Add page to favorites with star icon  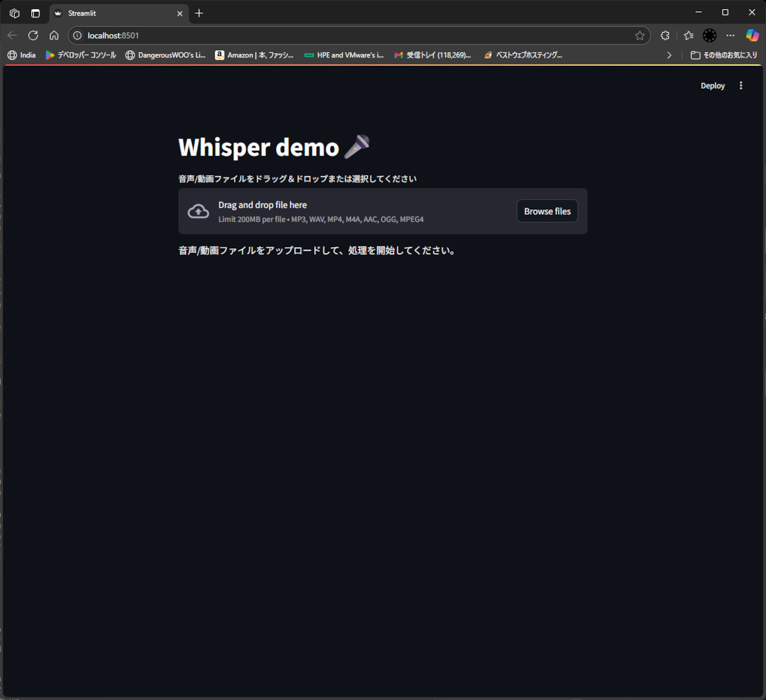tap(640, 35)
